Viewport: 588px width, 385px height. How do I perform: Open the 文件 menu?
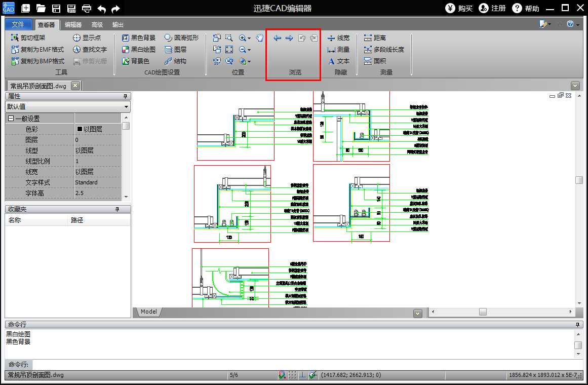(18, 24)
